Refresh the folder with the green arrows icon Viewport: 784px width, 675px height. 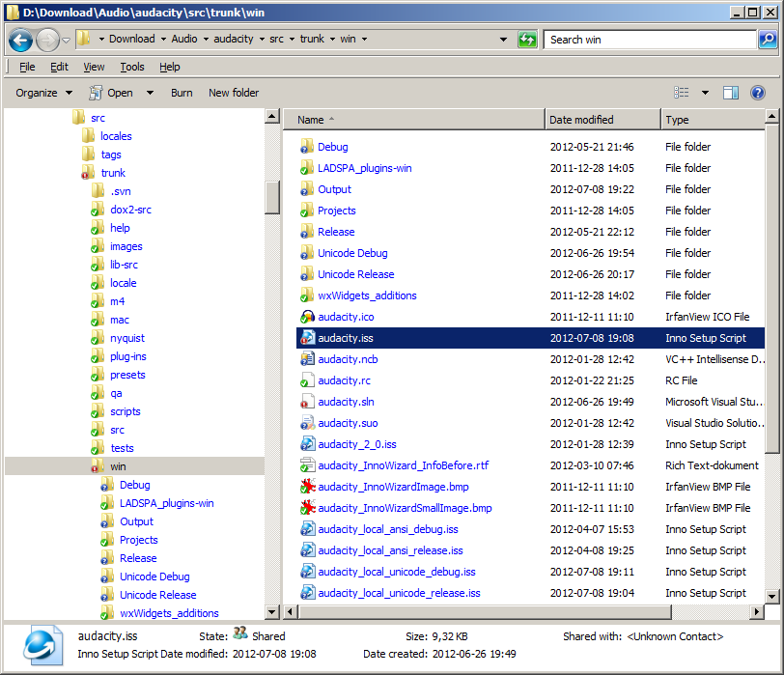[x=527, y=39]
